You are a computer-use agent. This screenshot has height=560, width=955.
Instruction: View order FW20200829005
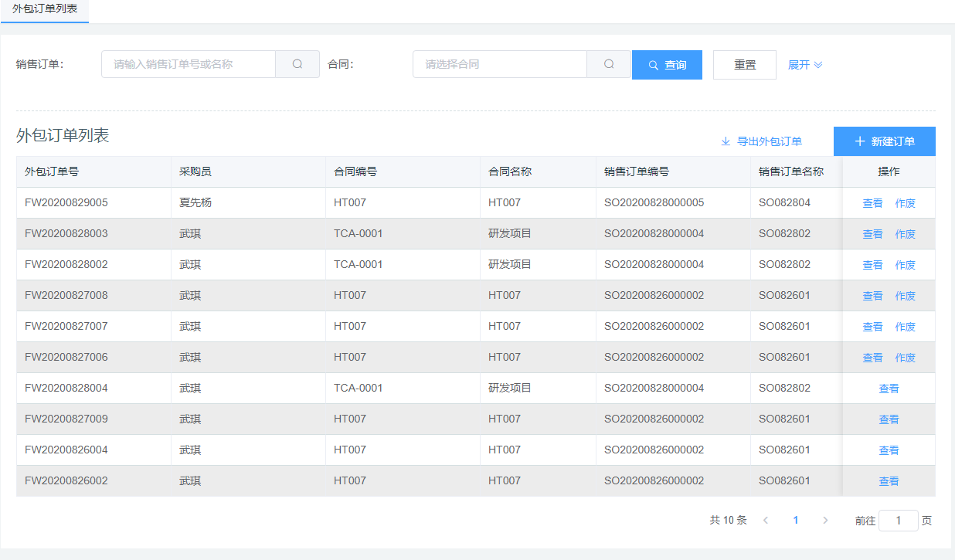[872, 203]
